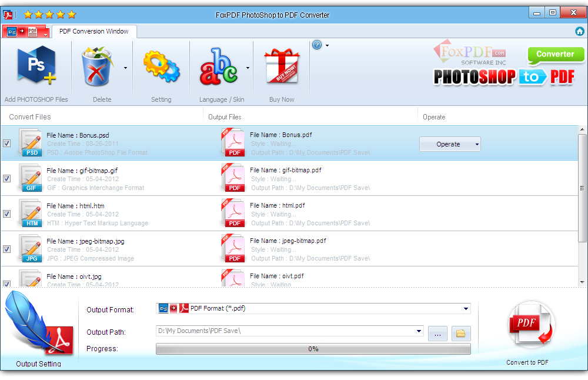Click the FoxPDF.com logo
Screen dimensions: 588x380
click(470, 52)
